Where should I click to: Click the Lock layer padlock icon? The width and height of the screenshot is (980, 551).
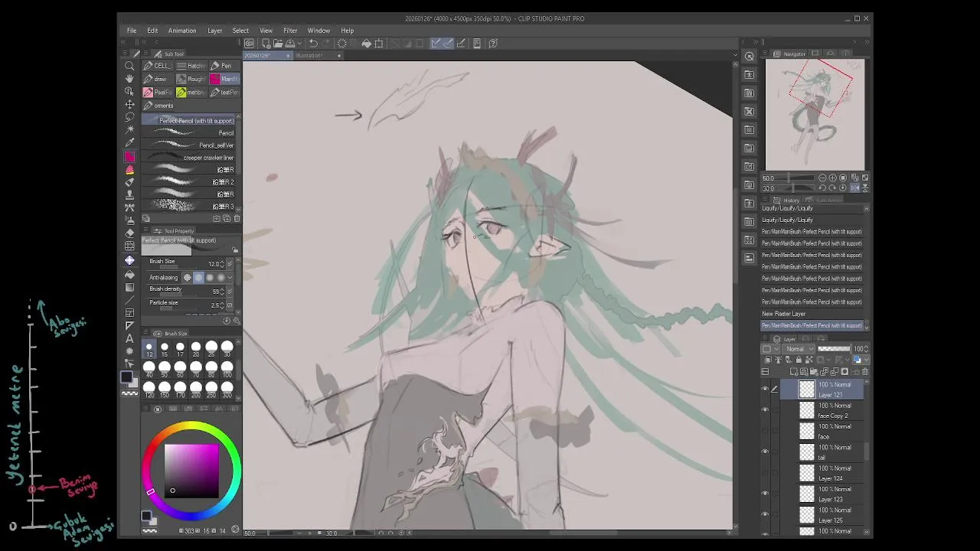[799, 360]
